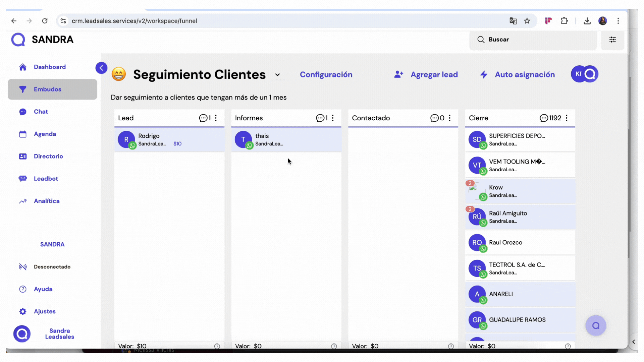Image resolution: width=644 pixels, height=362 pixels.
Task: Bookmark this page with the star
Action: click(x=527, y=21)
